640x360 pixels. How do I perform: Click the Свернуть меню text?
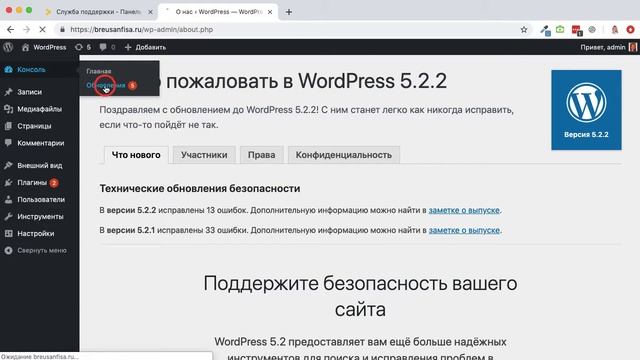point(42,250)
